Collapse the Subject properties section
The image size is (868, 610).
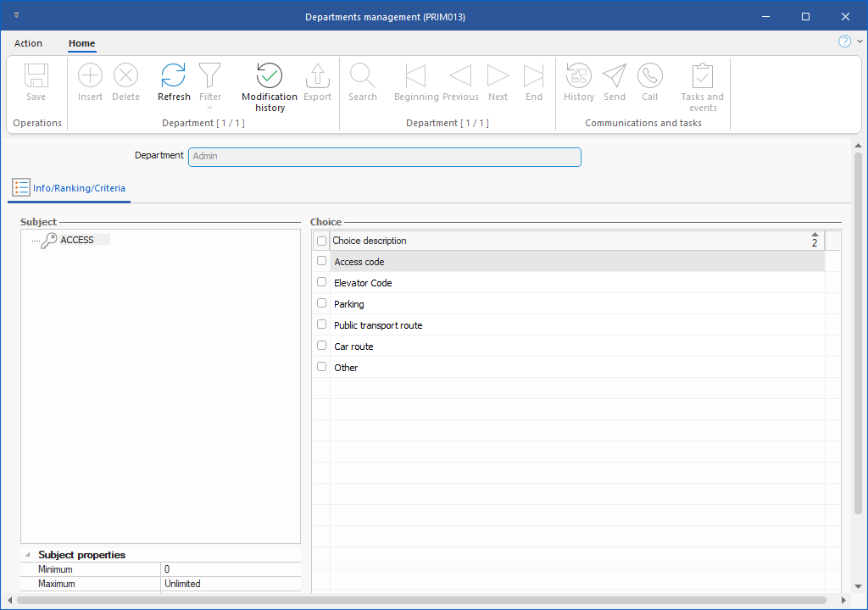click(26, 555)
